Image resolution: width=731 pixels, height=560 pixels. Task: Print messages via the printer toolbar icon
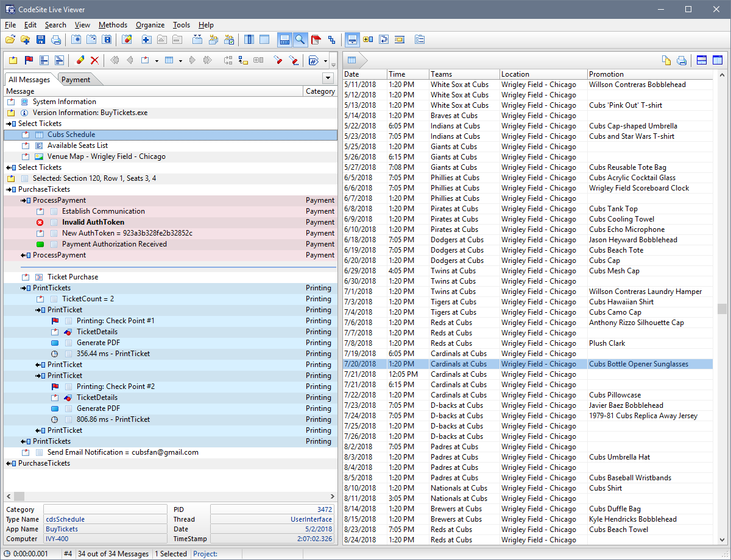pos(55,39)
